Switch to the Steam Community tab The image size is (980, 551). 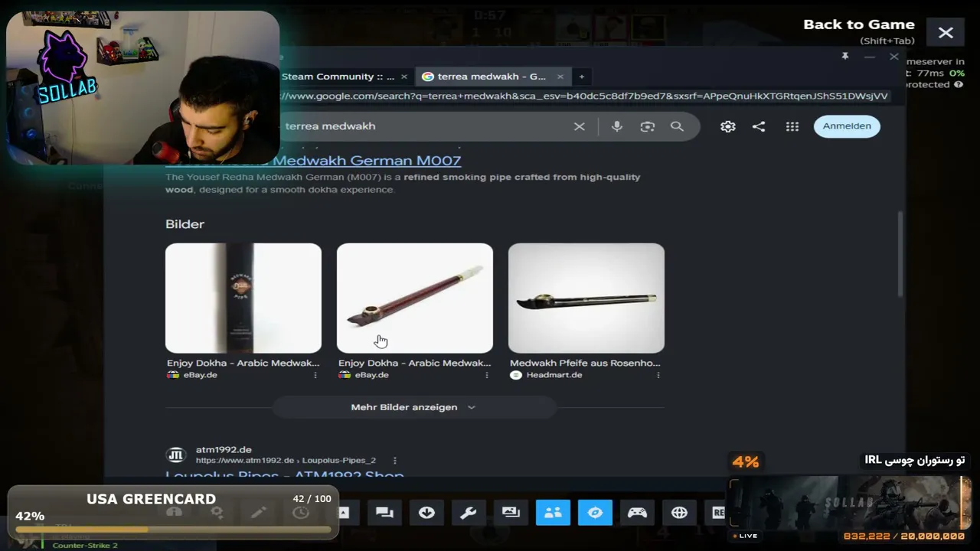tap(338, 77)
